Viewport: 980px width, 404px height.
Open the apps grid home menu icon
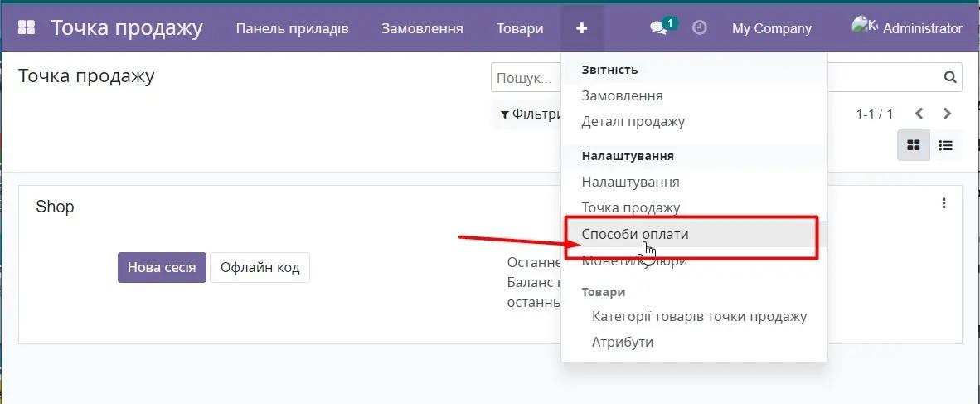[27, 27]
